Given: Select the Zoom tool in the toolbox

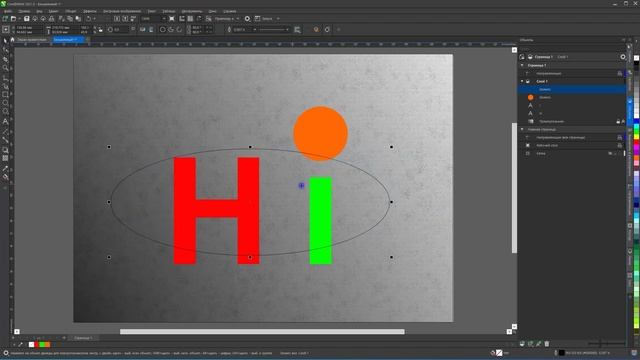Looking at the screenshot, I should coord(5,68).
